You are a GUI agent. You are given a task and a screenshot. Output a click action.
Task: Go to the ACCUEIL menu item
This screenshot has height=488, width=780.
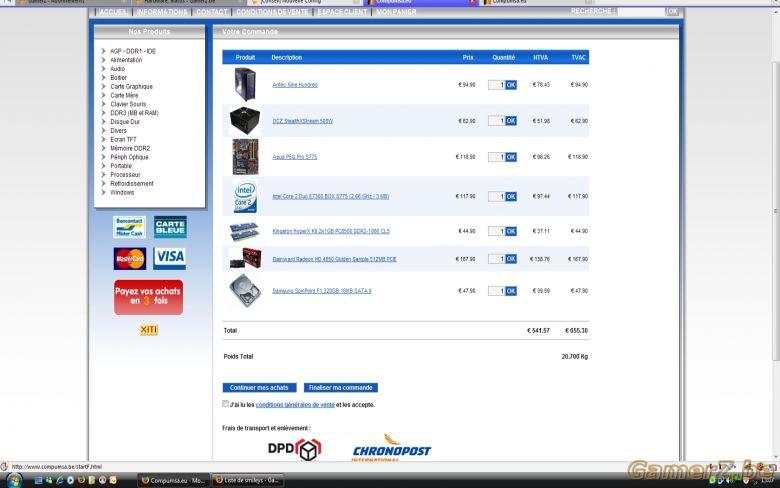pyautogui.click(x=113, y=12)
